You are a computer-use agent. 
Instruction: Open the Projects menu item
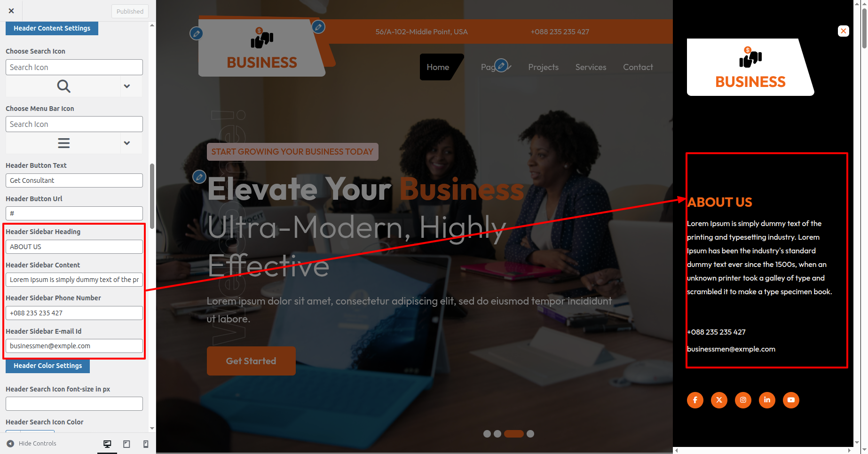click(543, 67)
